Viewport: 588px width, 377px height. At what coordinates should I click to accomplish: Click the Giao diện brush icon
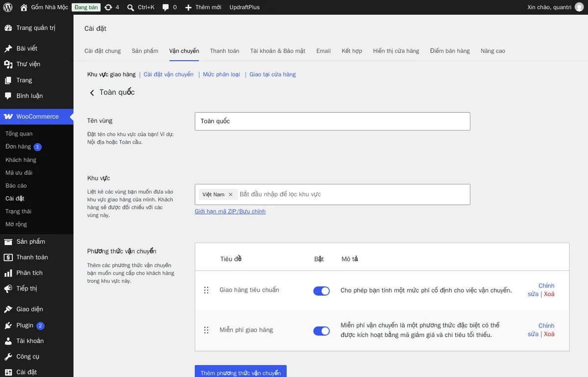[8, 309]
